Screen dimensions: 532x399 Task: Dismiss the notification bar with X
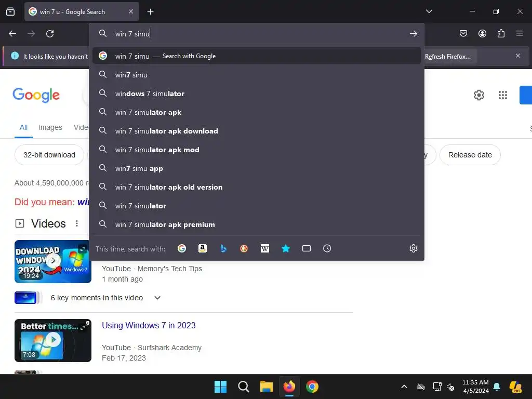coord(518,56)
